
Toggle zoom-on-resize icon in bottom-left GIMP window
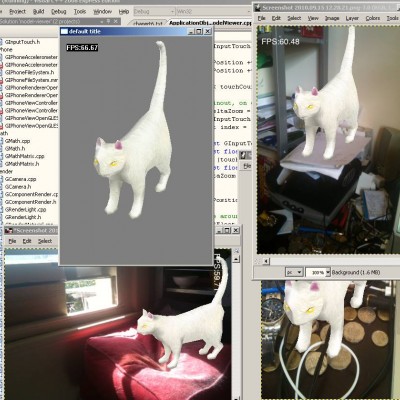pyautogui.click(x=236, y=251)
